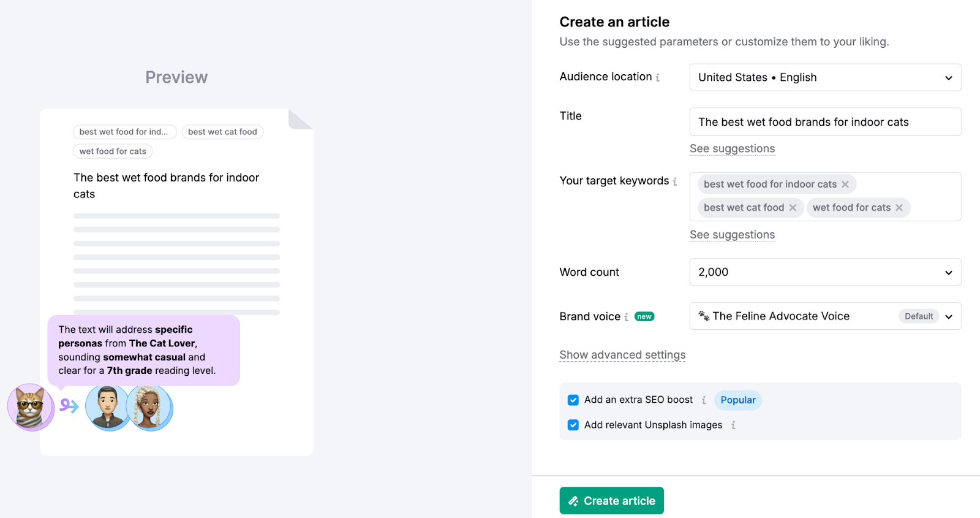The image size is (980, 518).
Task: Click the 'Default' tag in Brand voice
Action: (919, 316)
